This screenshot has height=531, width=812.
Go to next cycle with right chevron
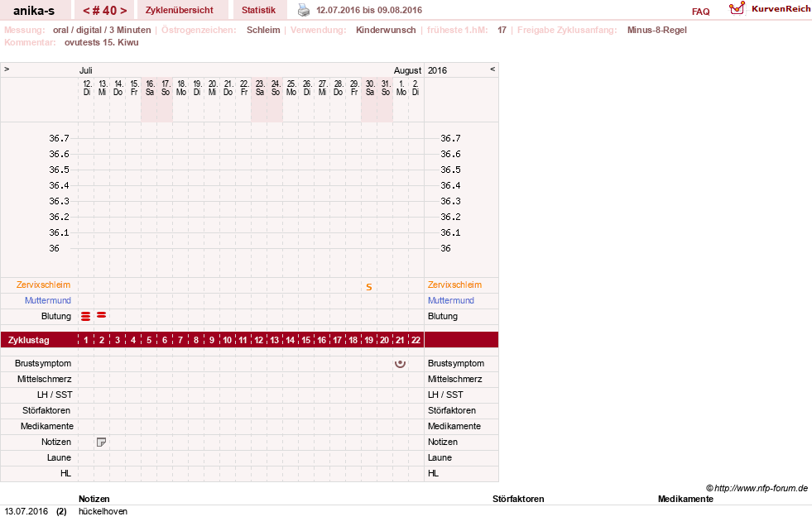pos(123,11)
